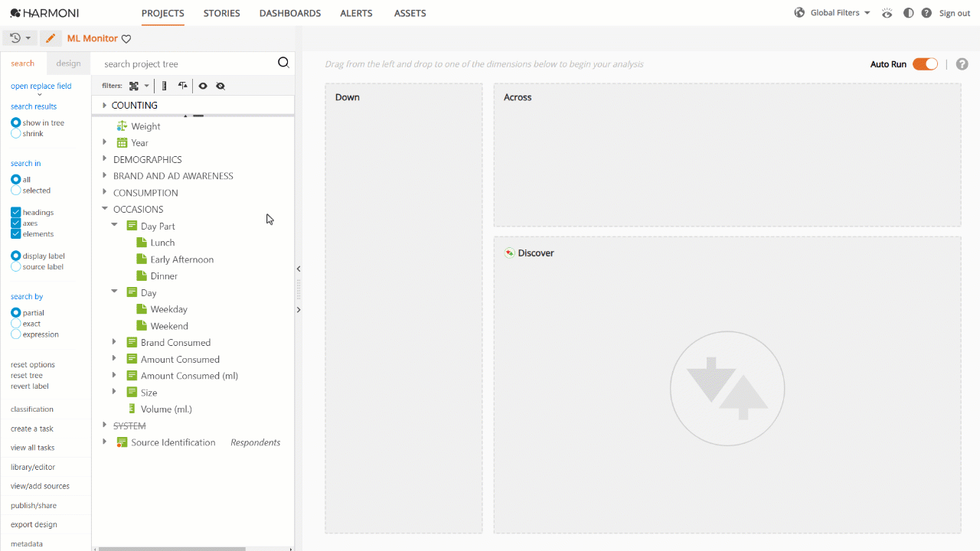Expand the COUNTING heading
Viewport: 980px width, 551px height.
coord(104,105)
